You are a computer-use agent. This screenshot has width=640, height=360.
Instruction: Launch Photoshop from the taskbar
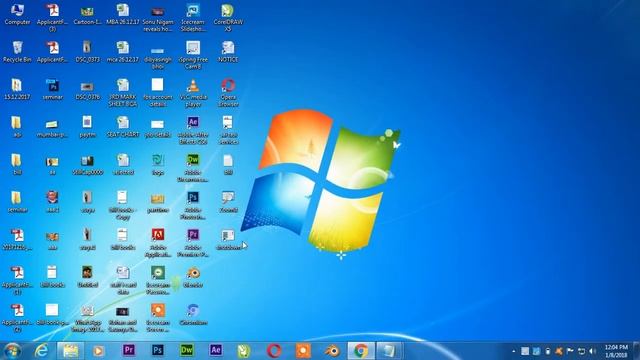pyautogui.click(x=158, y=350)
